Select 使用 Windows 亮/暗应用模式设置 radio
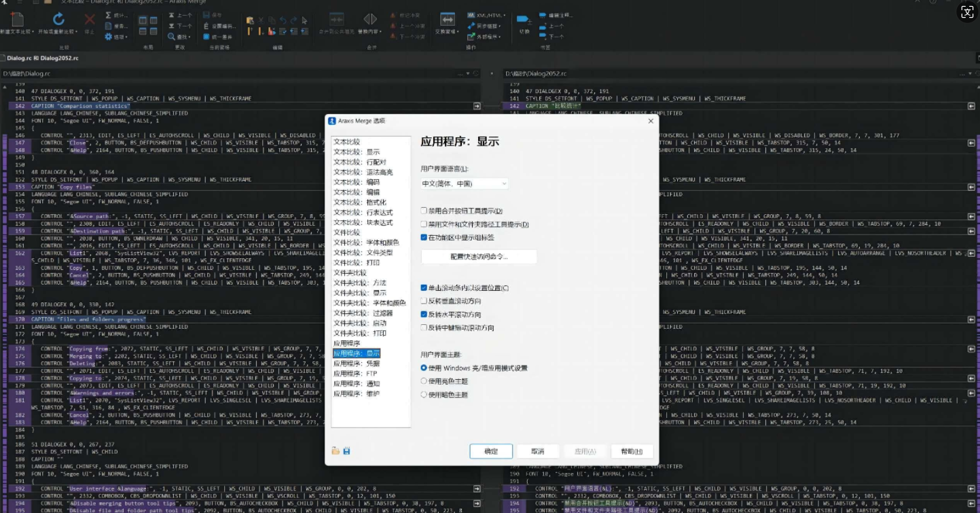 click(424, 368)
